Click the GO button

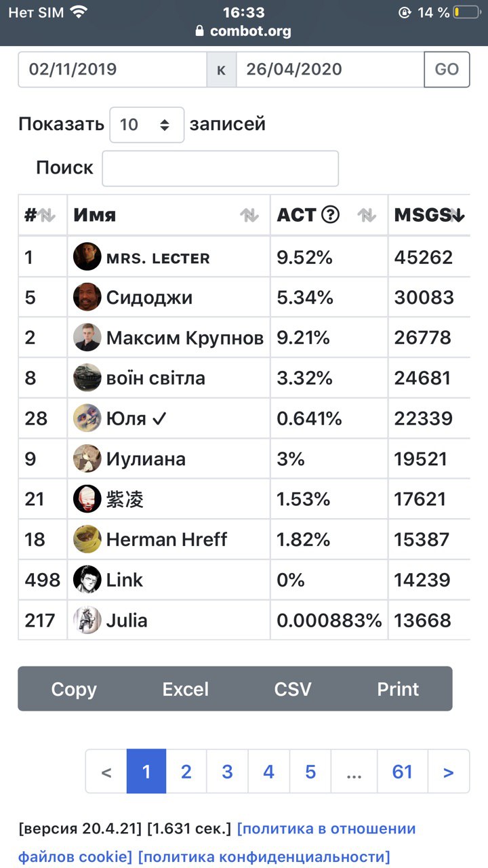pos(447,69)
